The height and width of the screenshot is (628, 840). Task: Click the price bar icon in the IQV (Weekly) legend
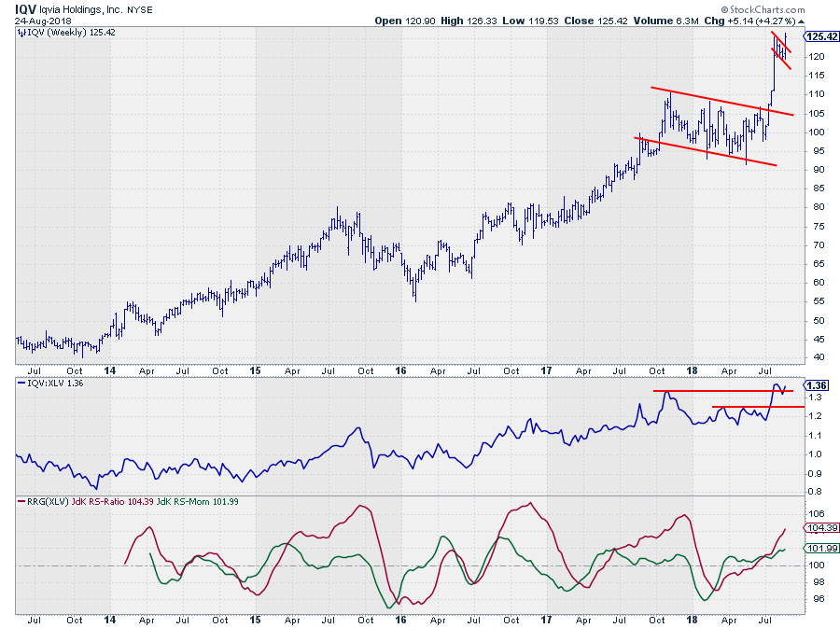[x=21, y=33]
